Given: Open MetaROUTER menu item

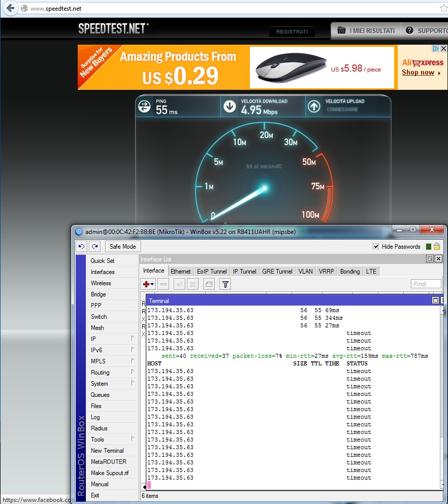Looking at the screenshot, I should tap(112, 462).
